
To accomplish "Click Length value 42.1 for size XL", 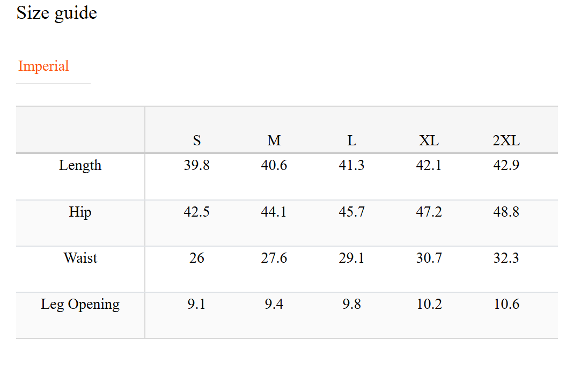I will [429, 165].
